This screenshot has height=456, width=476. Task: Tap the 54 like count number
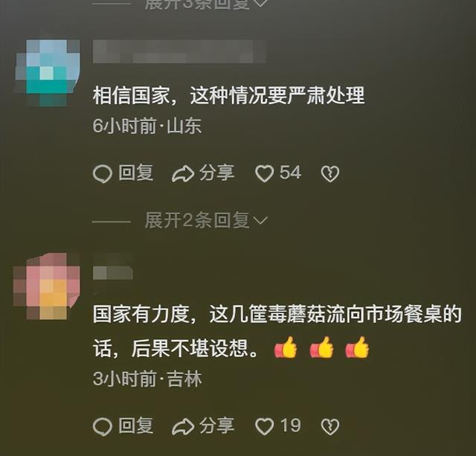point(290,173)
